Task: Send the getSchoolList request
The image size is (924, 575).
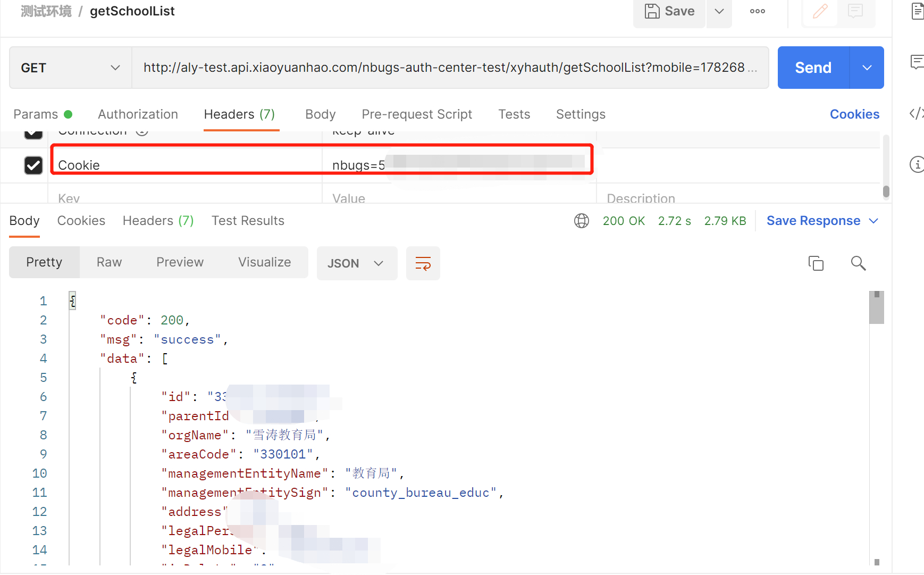Action: 813,68
